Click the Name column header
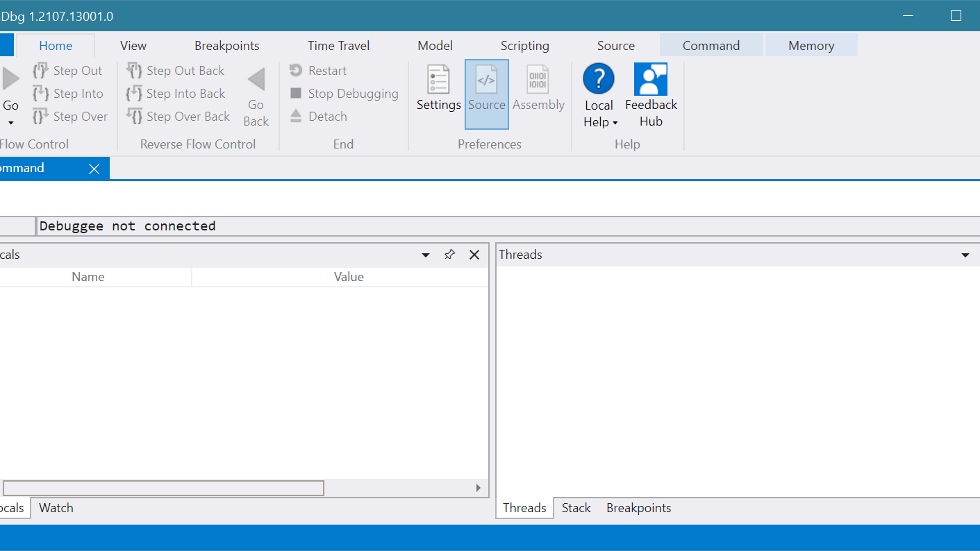 (x=88, y=277)
